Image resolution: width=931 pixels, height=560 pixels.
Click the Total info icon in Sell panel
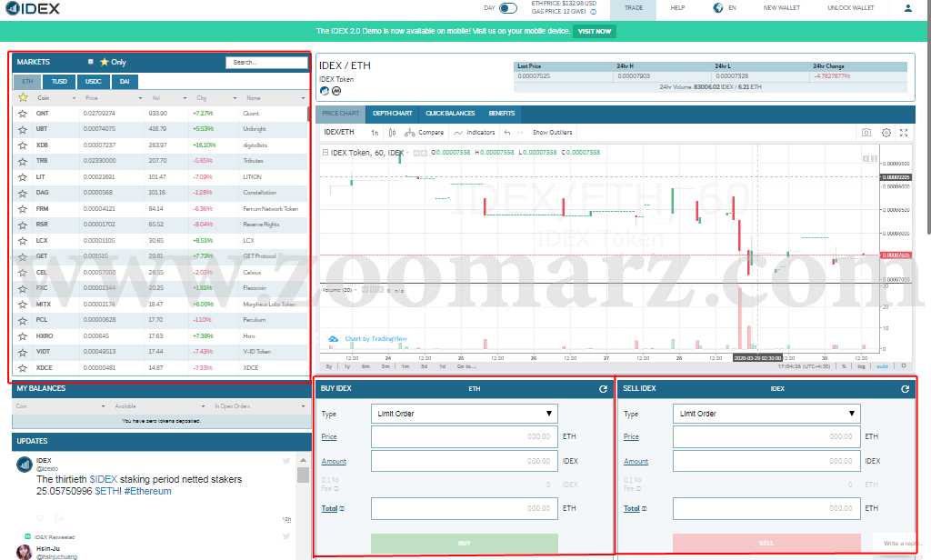645,509
